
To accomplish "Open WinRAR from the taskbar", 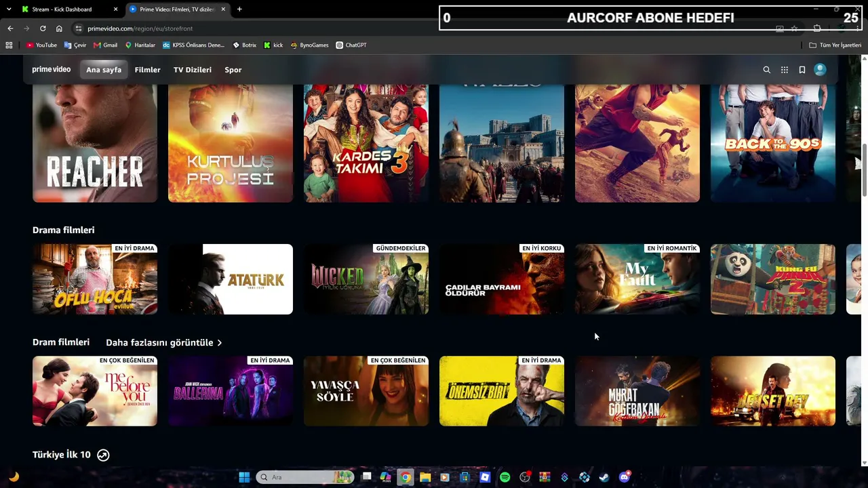I will point(545,477).
